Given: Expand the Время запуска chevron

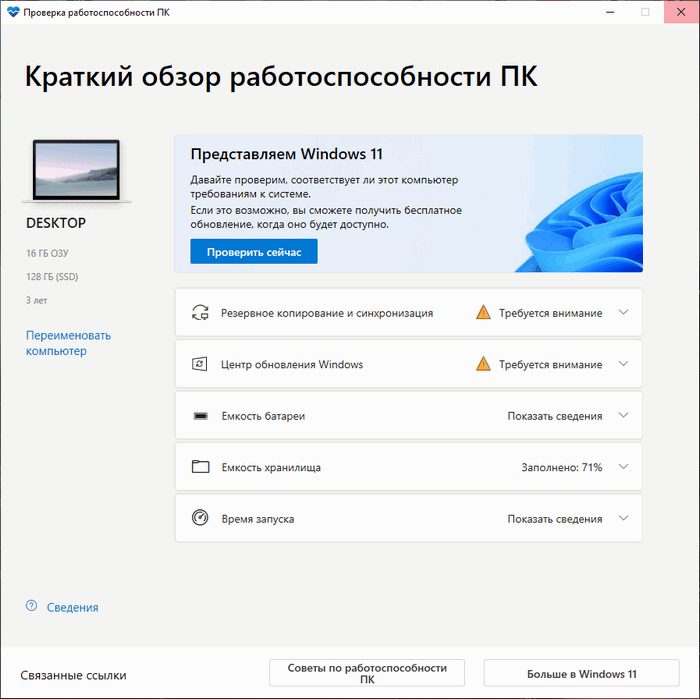Looking at the screenshot, I should tap(624, 518).
